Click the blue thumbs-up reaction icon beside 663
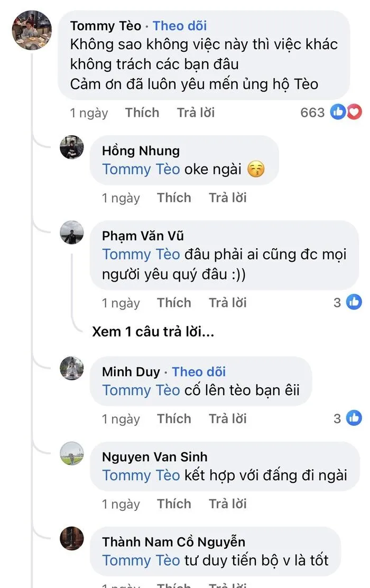Screen dimensions: 370x588 click(x=338, y=111)
